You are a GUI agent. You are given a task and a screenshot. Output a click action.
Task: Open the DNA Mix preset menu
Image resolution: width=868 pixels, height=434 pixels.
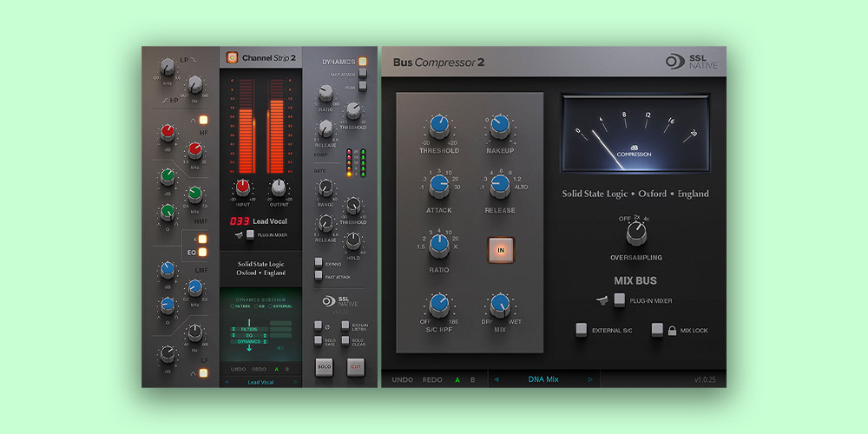tap(543, 380)
